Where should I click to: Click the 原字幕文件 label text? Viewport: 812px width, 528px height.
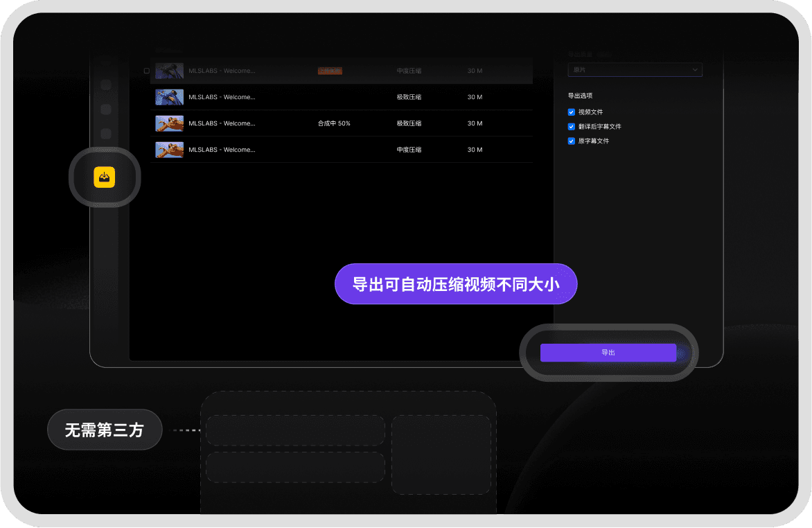point(594,141)
